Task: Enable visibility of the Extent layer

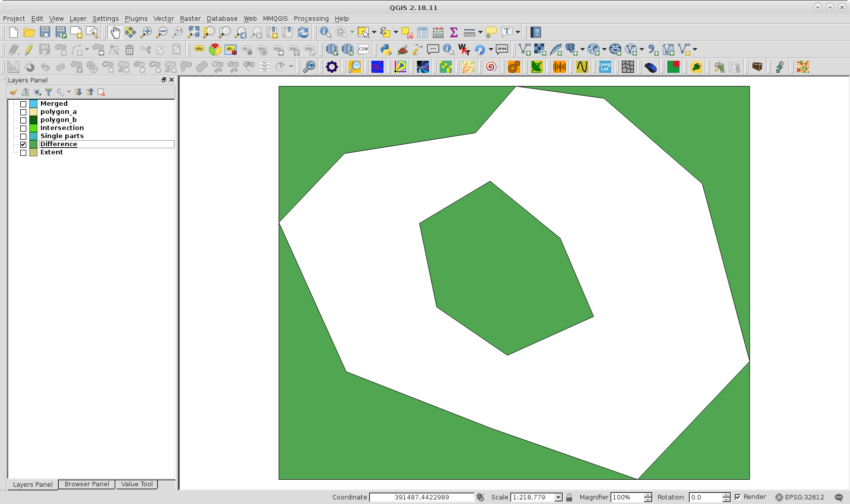Action: [23, 153]
